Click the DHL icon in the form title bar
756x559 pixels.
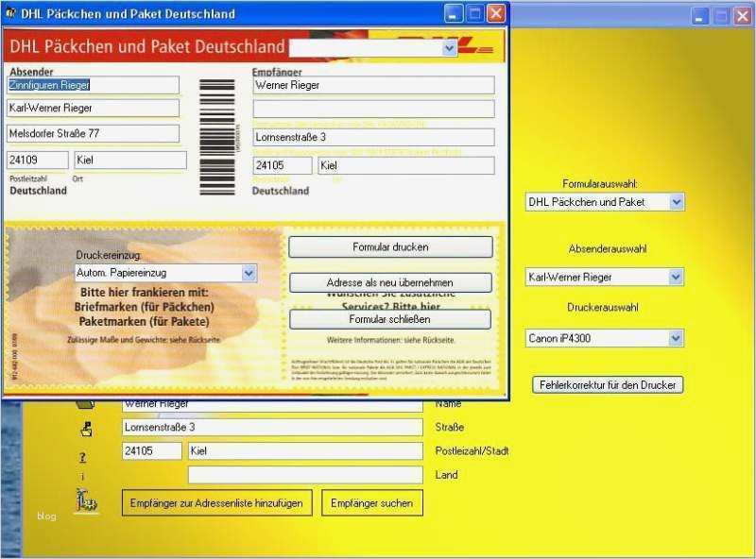click(x=12, y=13)
